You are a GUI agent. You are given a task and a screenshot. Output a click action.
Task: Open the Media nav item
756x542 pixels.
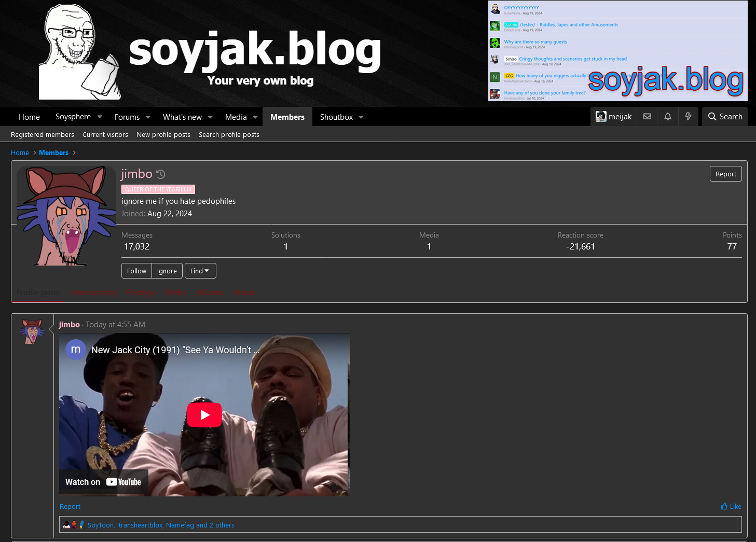click(x=236, y=117)
